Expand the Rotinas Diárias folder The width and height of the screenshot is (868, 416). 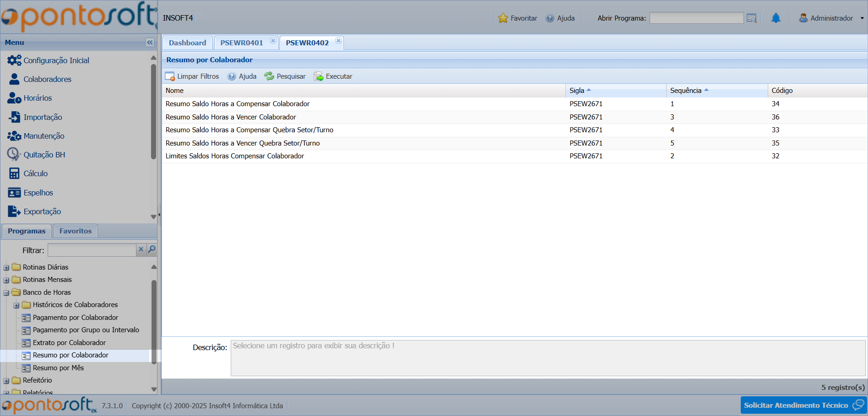tap(6, 268)
